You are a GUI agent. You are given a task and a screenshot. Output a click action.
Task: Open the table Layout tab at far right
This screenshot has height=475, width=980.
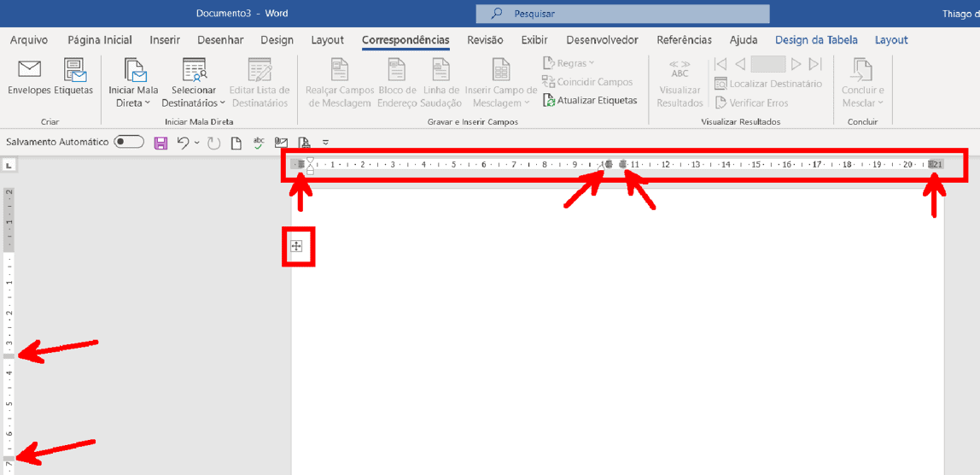(x=891, y=40)
